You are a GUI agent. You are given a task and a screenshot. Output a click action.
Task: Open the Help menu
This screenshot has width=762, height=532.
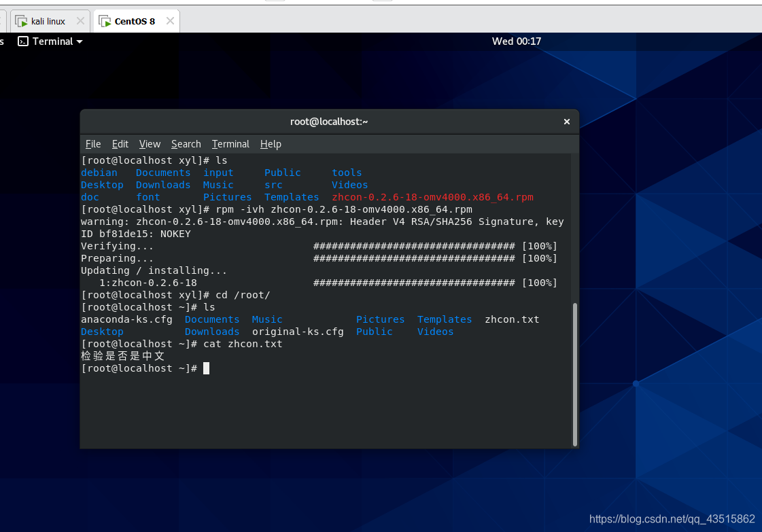coord(271,144)
